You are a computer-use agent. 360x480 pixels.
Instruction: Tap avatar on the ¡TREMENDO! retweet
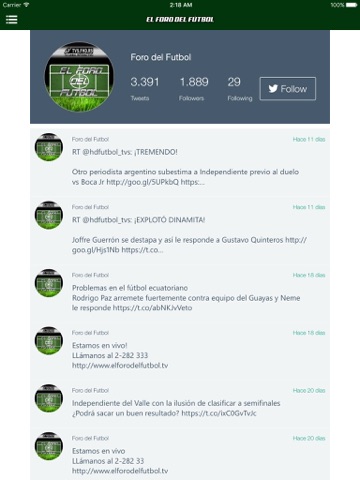point(49,147)
